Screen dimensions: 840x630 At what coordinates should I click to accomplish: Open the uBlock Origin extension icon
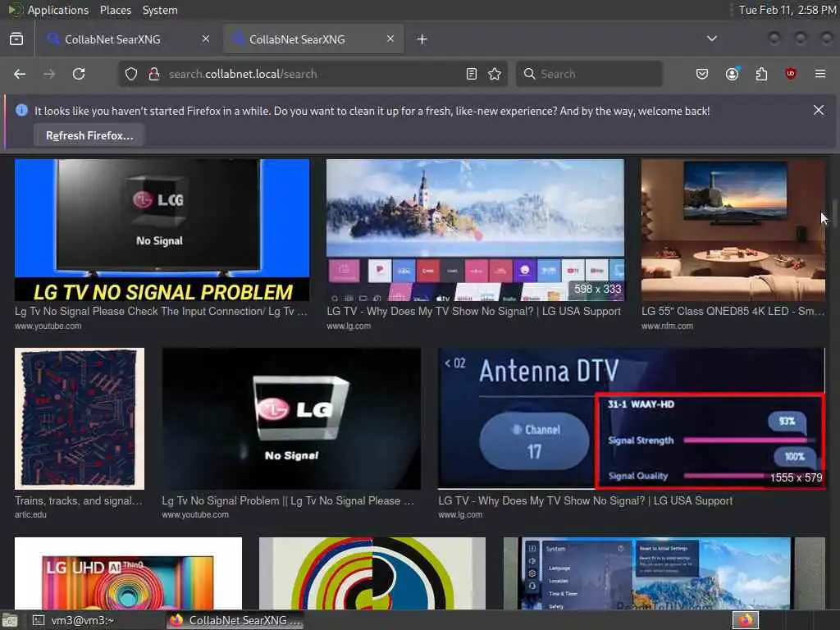pos(791,74)
